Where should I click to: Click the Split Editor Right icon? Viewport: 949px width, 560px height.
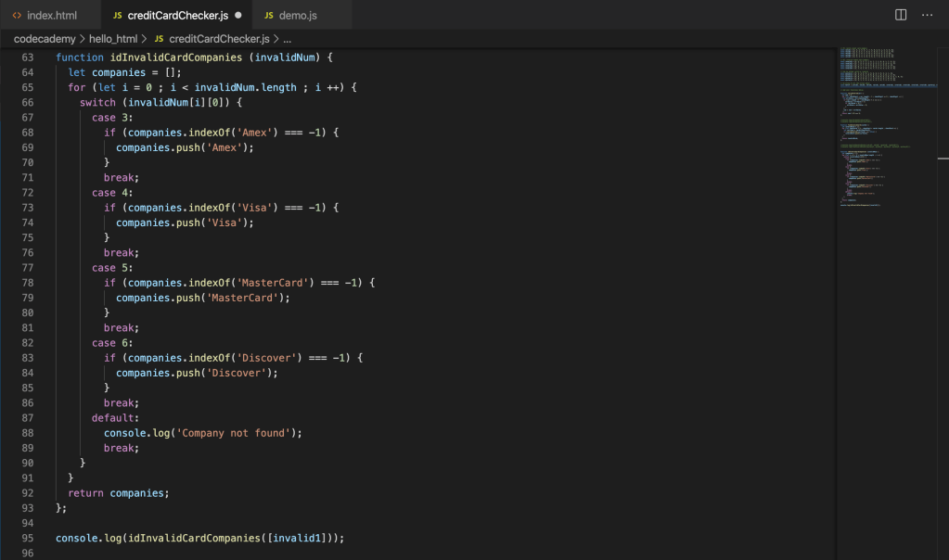pyautogui.click(x=900, y=16)
